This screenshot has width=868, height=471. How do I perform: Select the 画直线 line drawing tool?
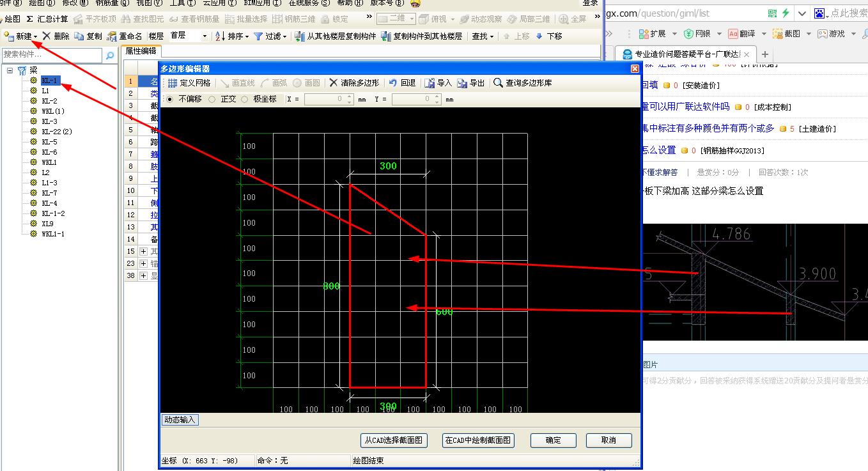click(x=238, y=83)
